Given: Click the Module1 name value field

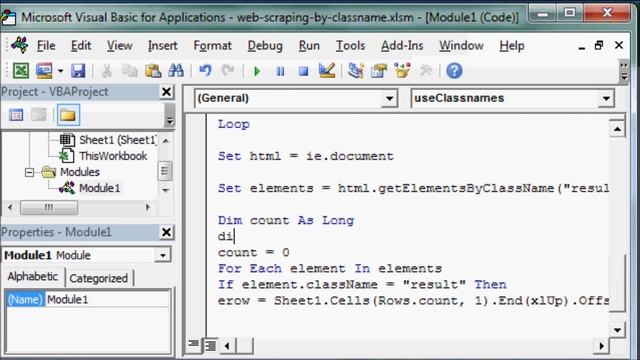Looking at the screenshot, I should pos(107,300).
